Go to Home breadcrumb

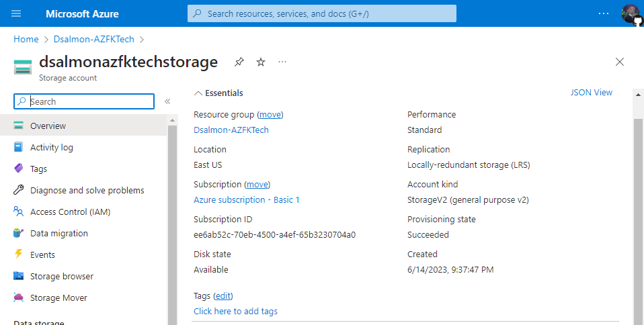pos(26,39)
